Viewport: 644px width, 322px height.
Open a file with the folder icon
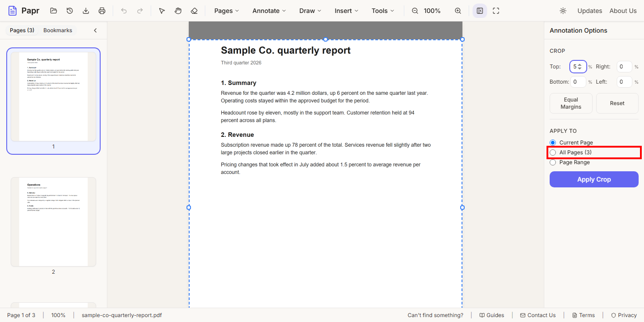pos(54,11)
